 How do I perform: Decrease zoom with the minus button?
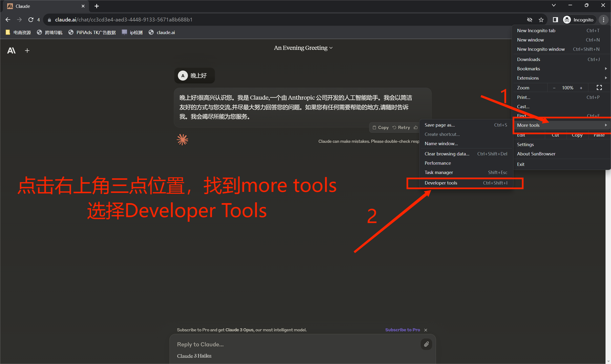(x=554, y=88)
